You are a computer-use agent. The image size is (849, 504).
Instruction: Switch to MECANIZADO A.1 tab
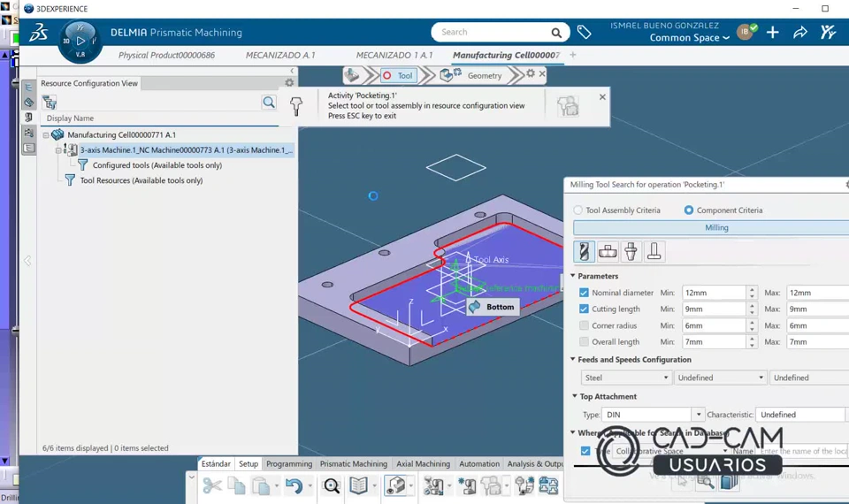pyautogui.click(x=280, y=55)
